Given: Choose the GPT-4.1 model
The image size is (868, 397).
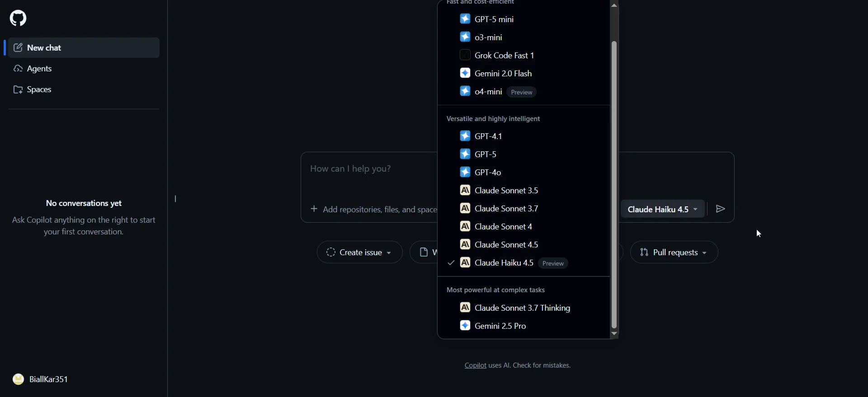Looking at the screenshot, I should click(x=524, y=136).
